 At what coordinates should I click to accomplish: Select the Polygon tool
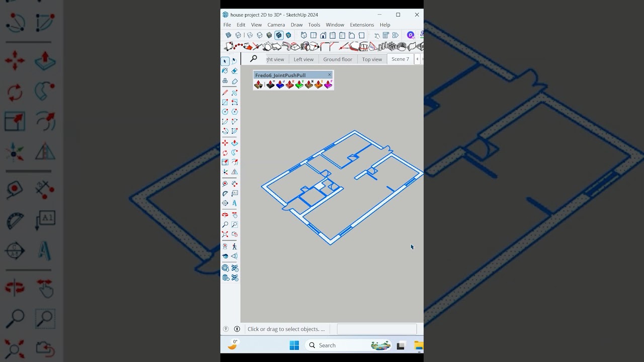click(234, 112)
